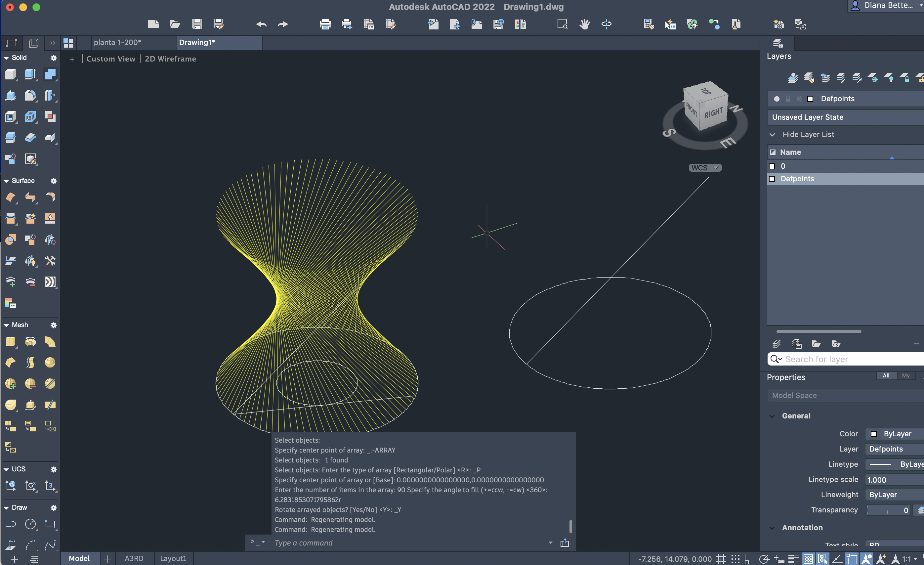924x565 pixels.
Task: Select the Rectangle draw tool
Action: [x=50, y=524]
